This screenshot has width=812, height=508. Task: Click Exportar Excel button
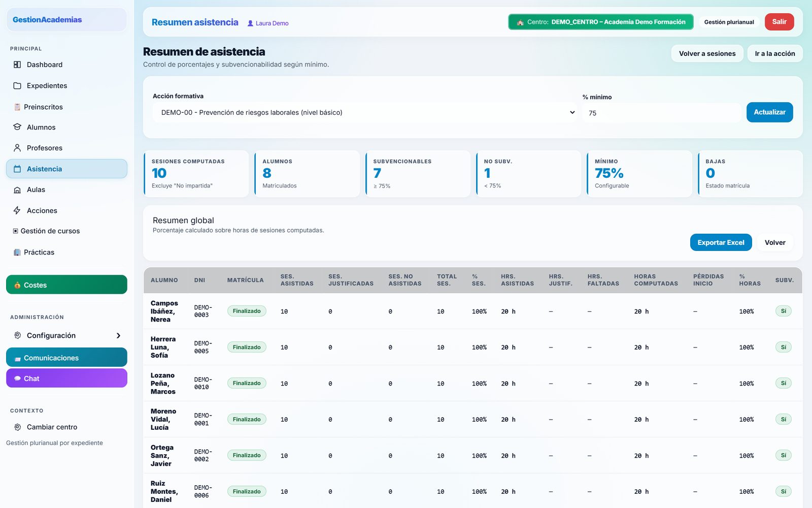click(721, 242)
